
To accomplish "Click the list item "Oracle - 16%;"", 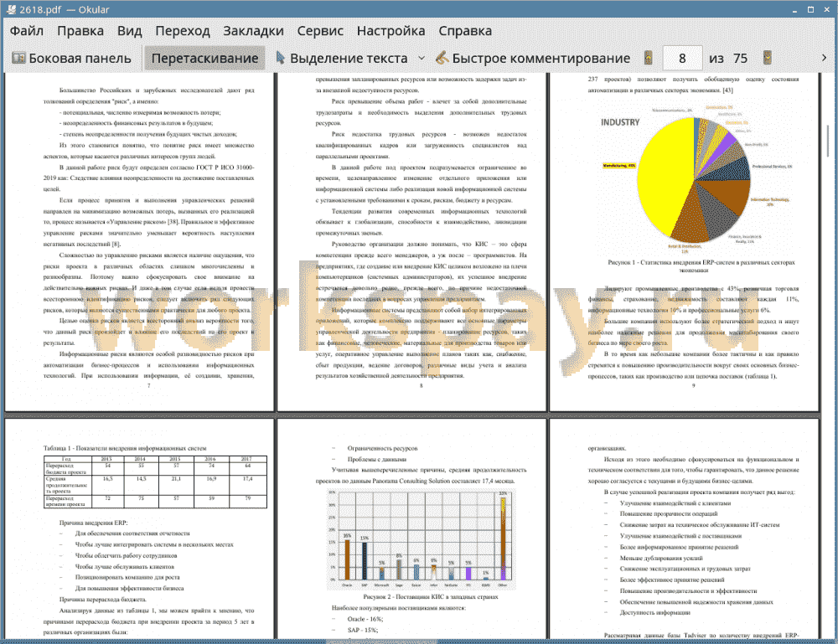I will click(365, 619).
